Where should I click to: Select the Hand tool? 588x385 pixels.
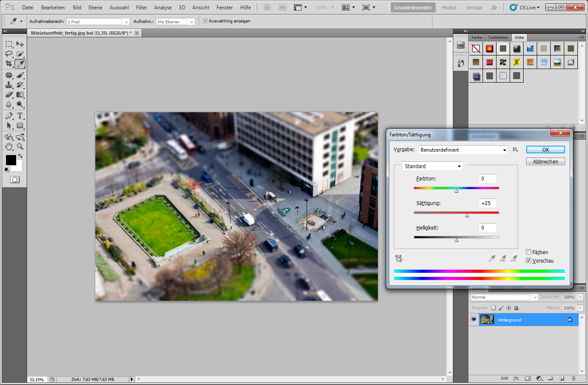(x=9, y=147)
